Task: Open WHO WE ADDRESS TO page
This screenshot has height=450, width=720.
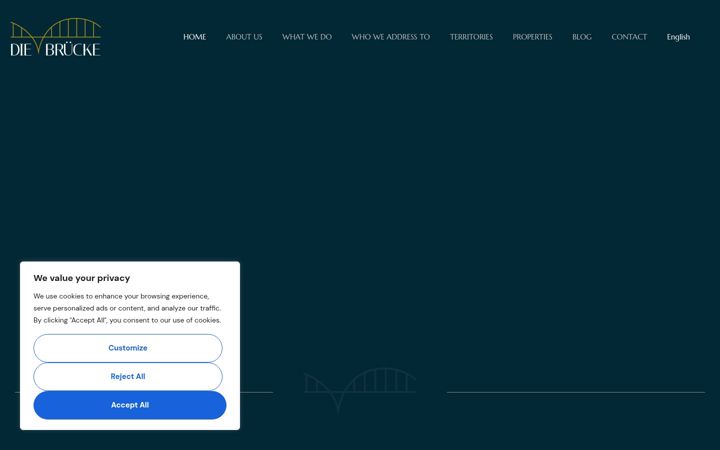Action: point(391,37)
